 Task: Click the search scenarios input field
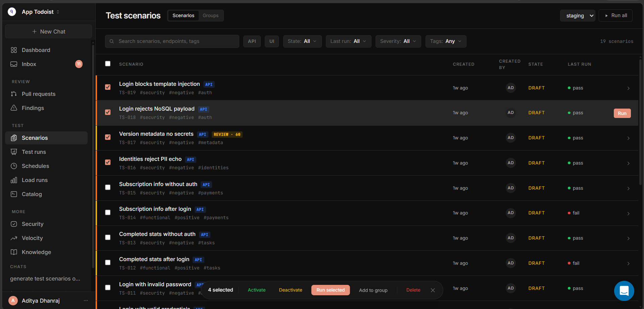point(172,41)
